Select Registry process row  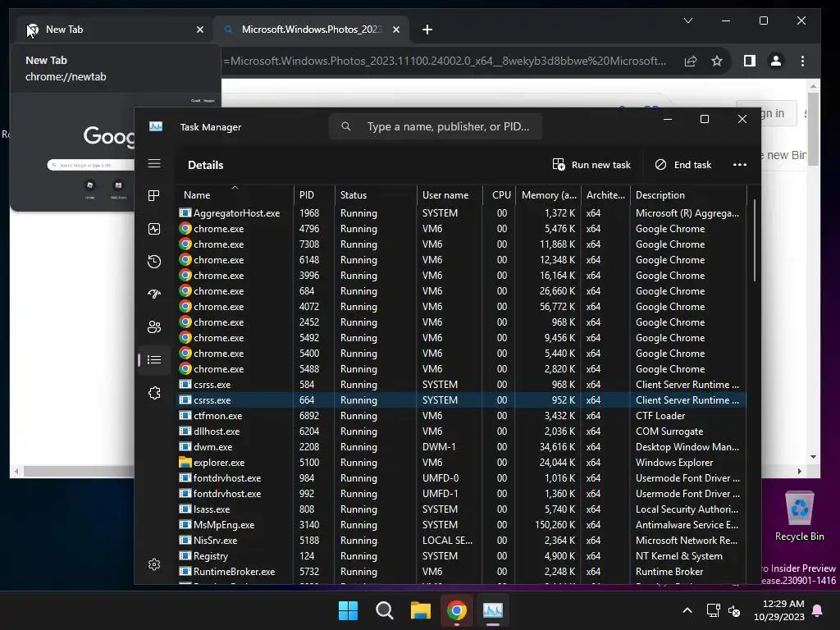tap(461, 556)
